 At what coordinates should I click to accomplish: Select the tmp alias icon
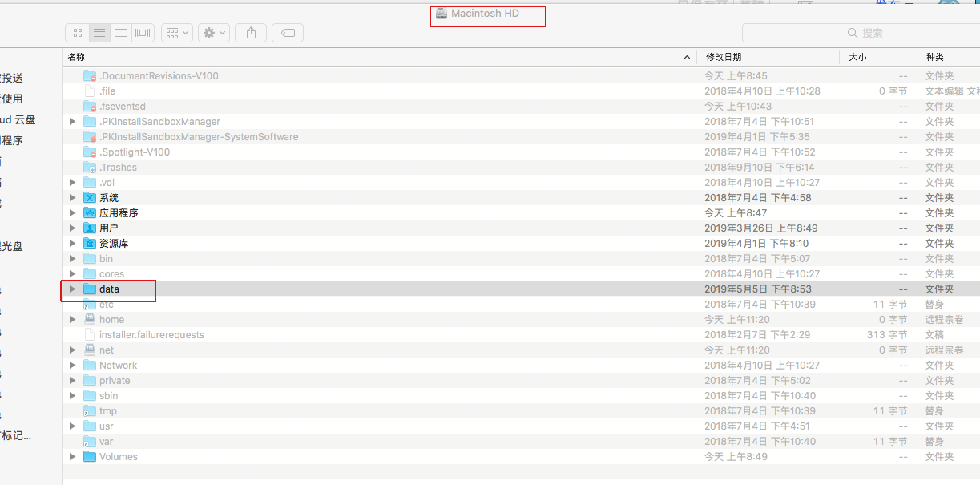coord(90,411)
